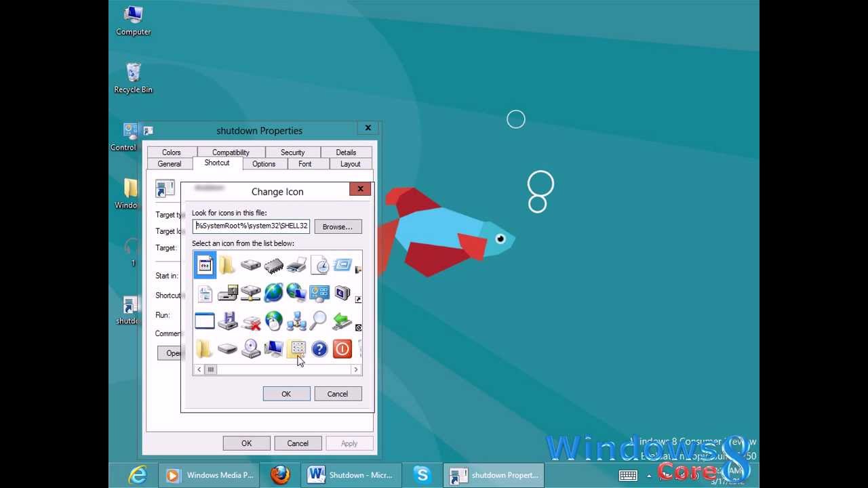Image resolution: width=868 pixels, height=488 pixels.
Task: Select the memory chip icon
Action: 273,265
